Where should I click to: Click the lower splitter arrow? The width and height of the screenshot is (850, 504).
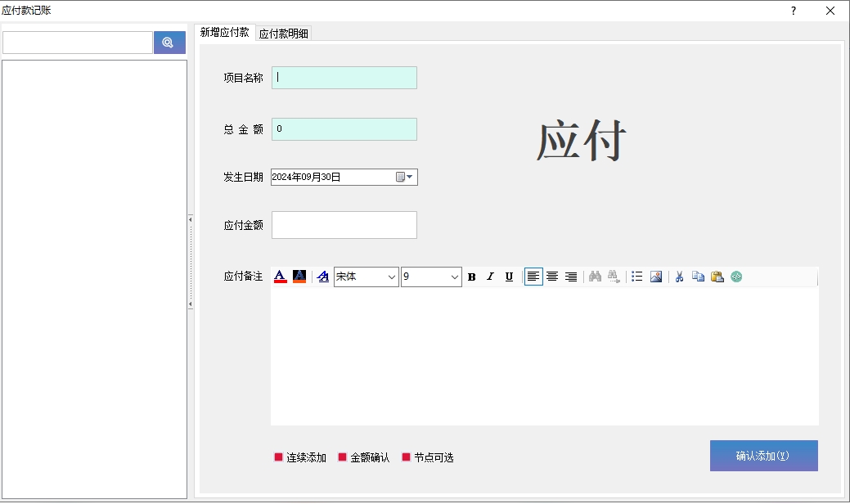click(x=191, y=304)
